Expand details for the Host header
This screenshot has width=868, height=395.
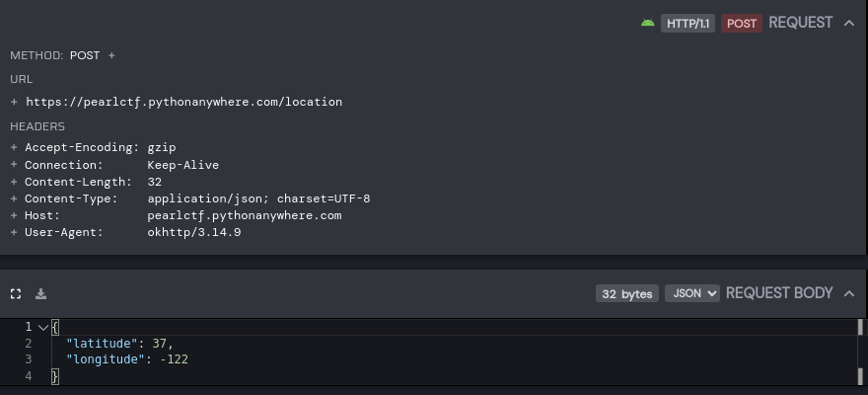15,215
